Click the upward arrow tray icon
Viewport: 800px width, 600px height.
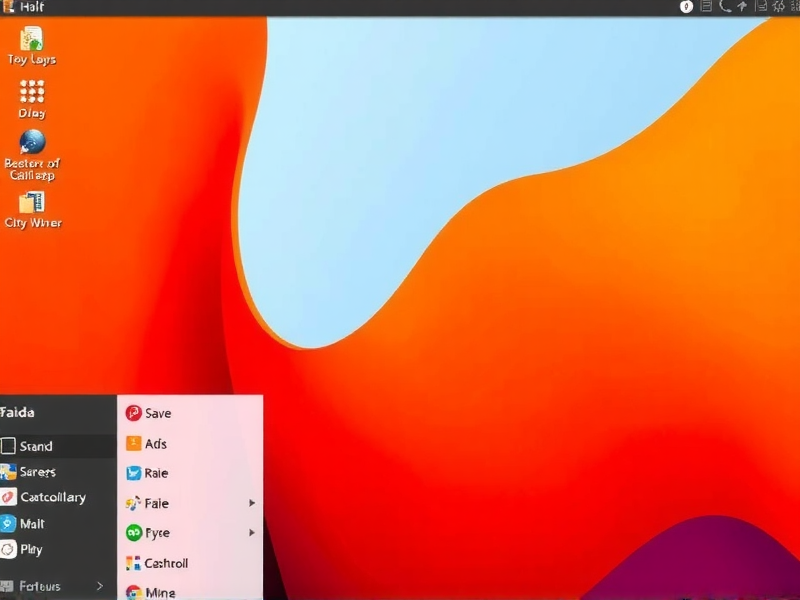pyautogui.click(x=743, y=7)
